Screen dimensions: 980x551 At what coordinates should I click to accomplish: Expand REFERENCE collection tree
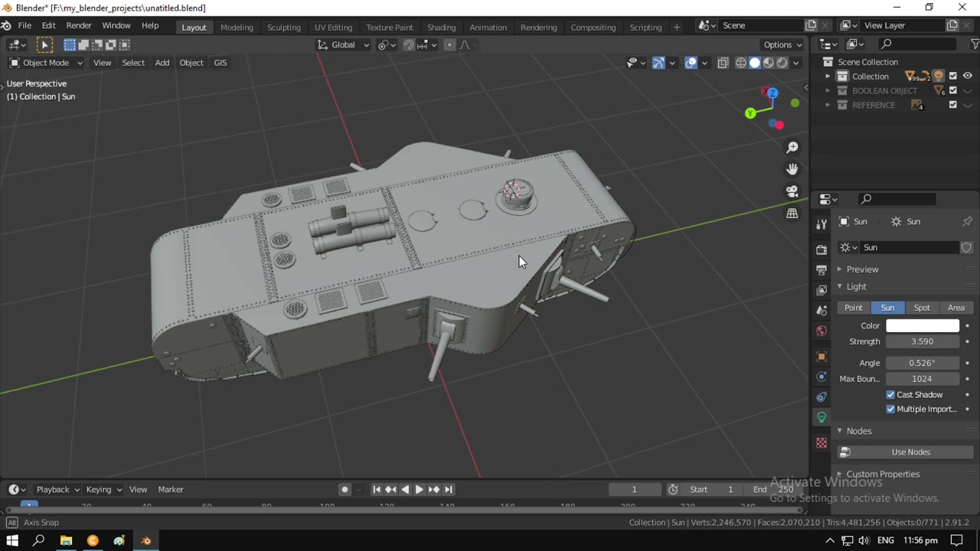[x=828, y=105]
